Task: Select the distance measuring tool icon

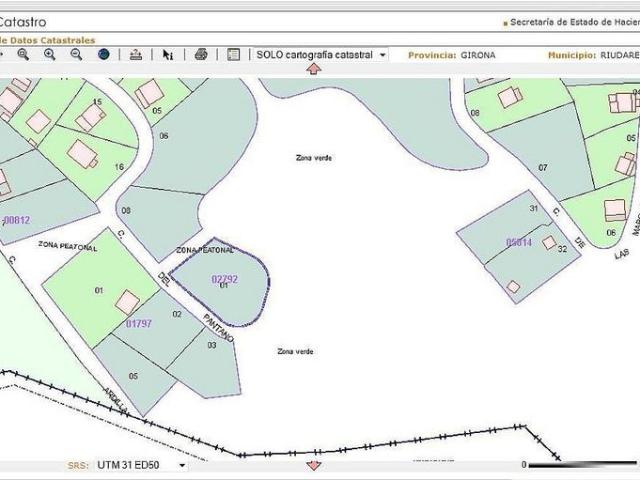Action: (x=136, y=54)
